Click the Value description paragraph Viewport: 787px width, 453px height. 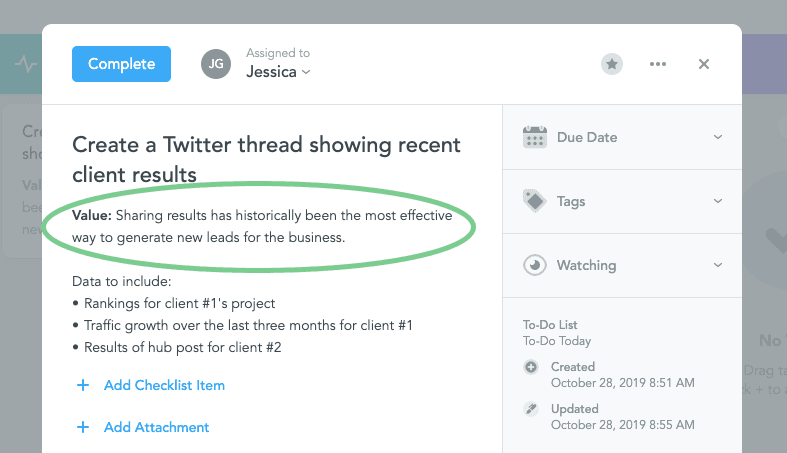point(262,226)
